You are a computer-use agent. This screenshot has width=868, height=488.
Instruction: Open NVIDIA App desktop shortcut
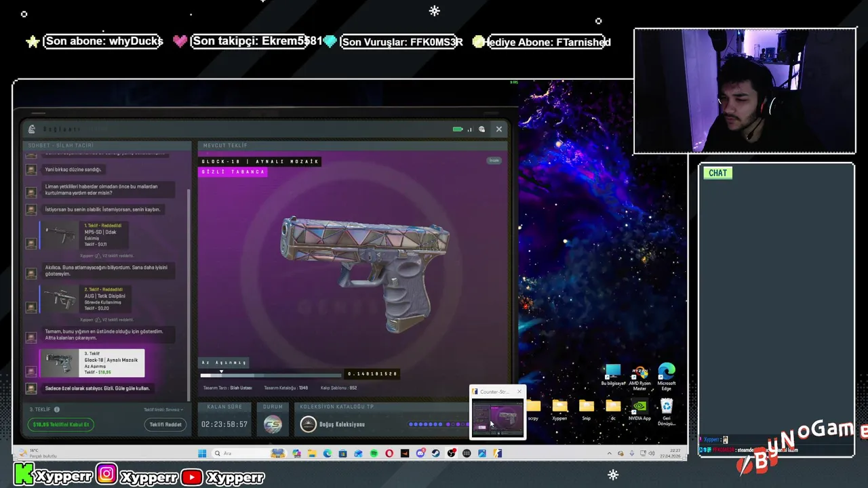pos(639,409)
